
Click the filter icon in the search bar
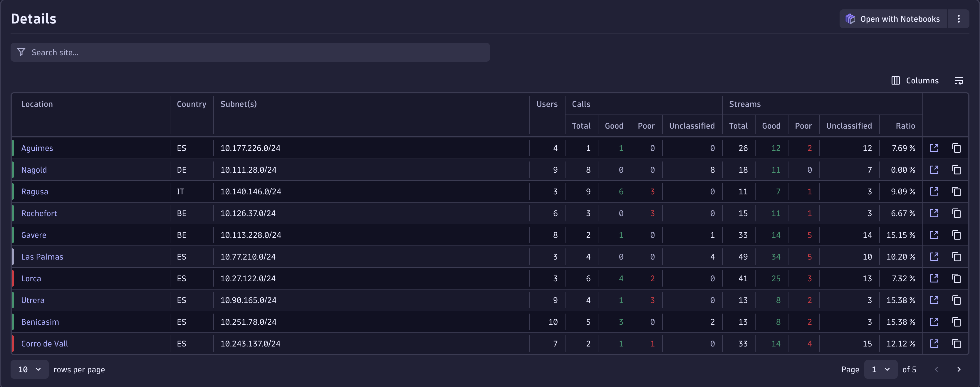[21, 52]
